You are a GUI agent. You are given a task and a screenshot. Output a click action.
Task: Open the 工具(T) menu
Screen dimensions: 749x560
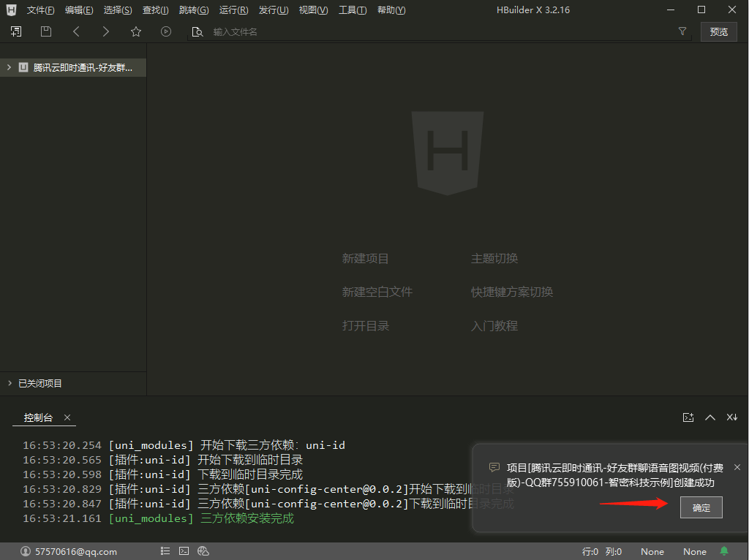pyautogui.click(x=353, y=10)
